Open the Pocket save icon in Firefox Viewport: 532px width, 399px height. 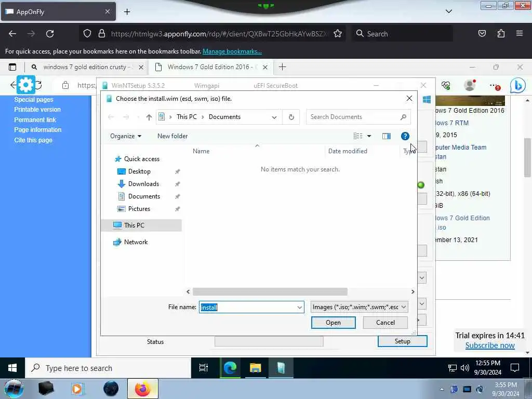pyautogui.click(x=482, y=34)
